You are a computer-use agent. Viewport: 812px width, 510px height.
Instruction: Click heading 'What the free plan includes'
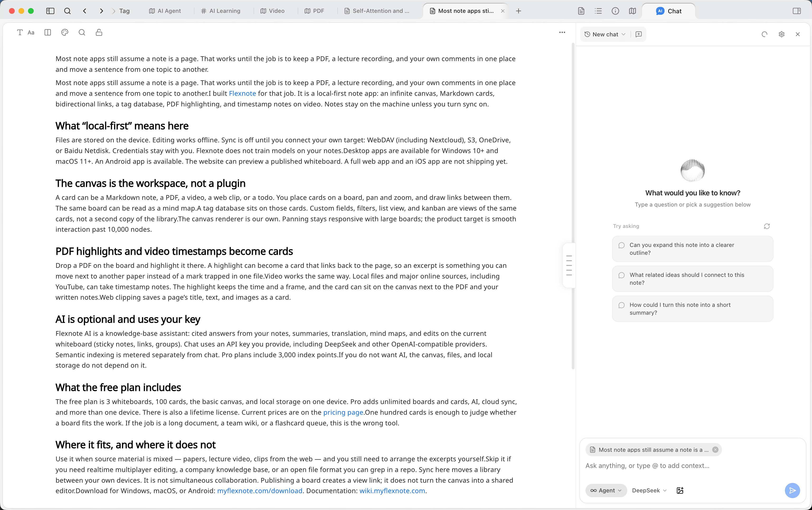click(x=118, y=387)
